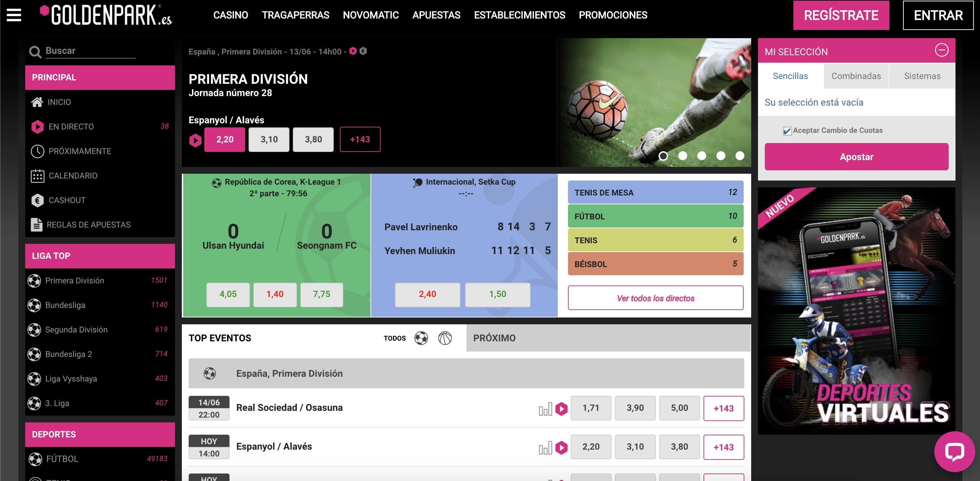Select the third carousel dot
This screenshot has height=481, width=980.
click(701, 156)
